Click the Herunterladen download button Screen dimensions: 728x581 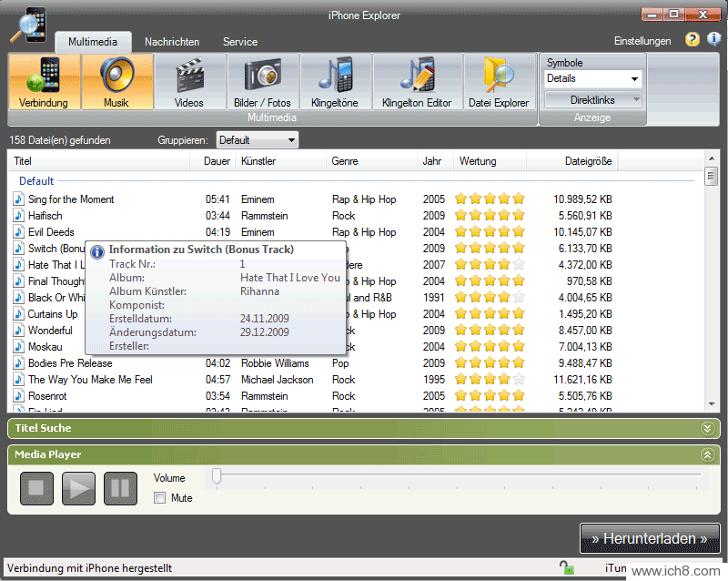650,538
